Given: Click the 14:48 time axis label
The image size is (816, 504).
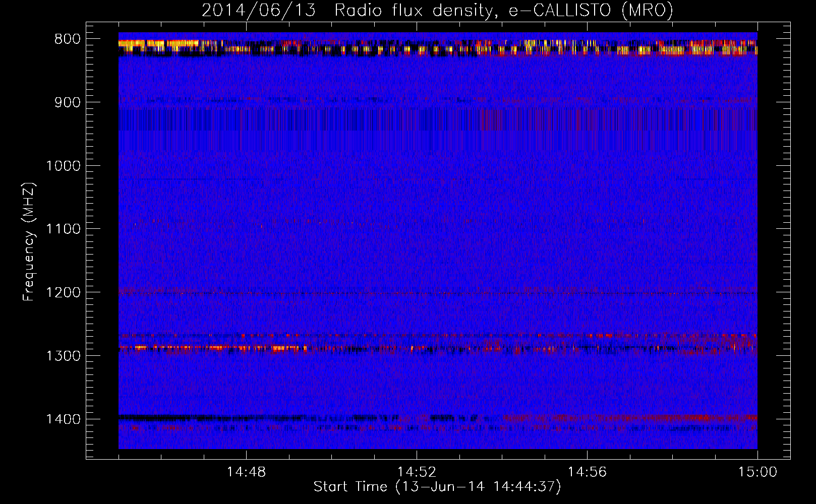Looking at the screenshot, I should [246, 472].
